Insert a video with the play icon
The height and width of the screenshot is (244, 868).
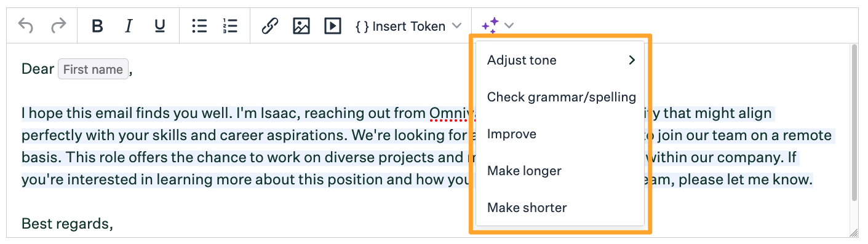[333, 26]
